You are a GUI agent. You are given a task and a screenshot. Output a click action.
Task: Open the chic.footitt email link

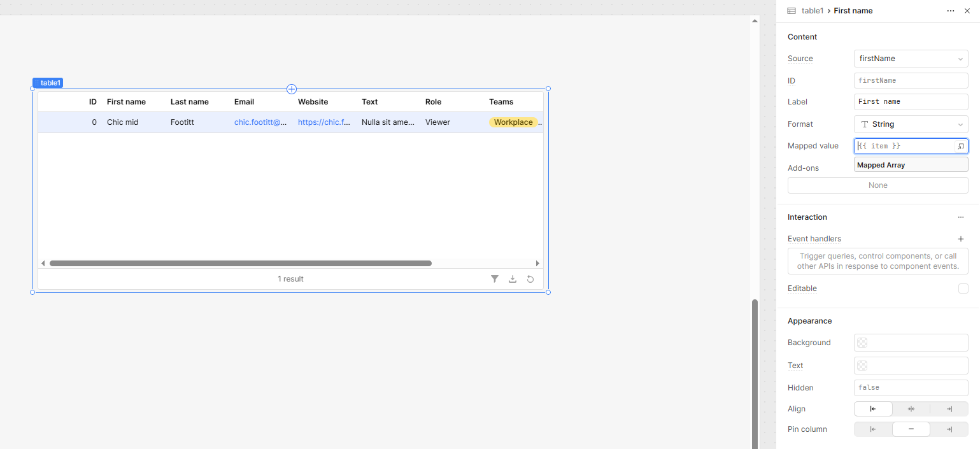[260, 122]
